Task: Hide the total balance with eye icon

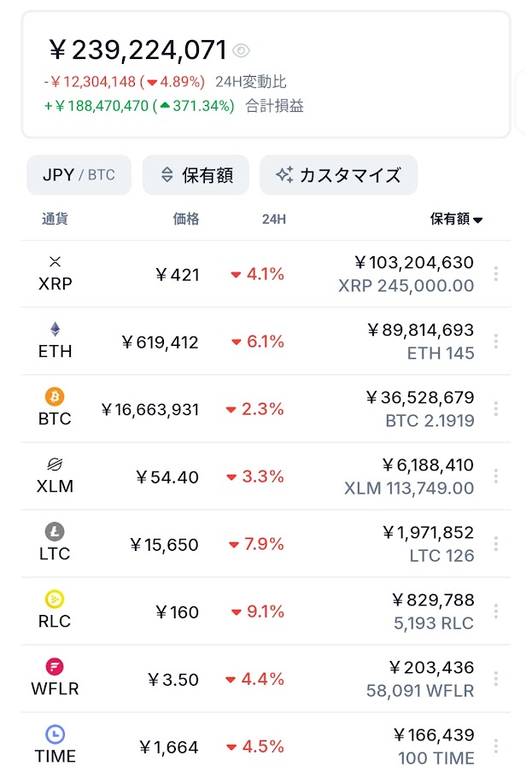Action: (x=242, y=51)
